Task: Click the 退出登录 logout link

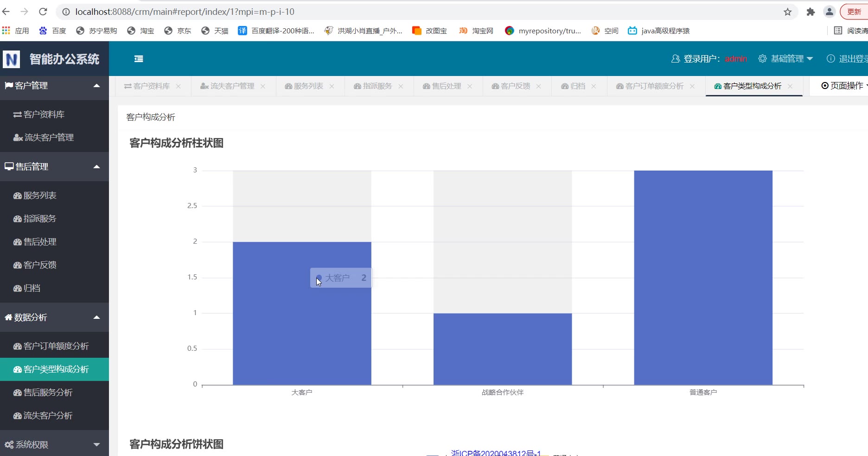Action: click(x=849, y=59)
